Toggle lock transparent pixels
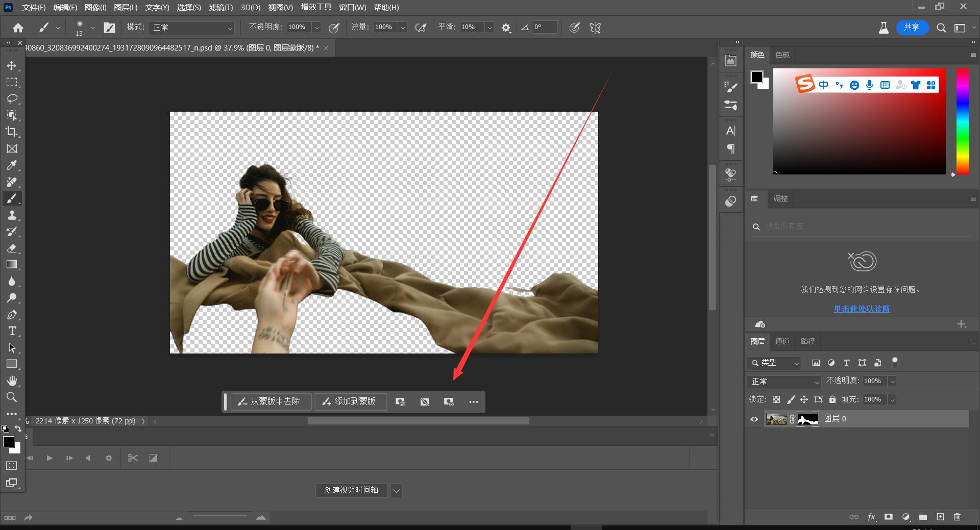 pyautogui.click(x=776, y=399)
